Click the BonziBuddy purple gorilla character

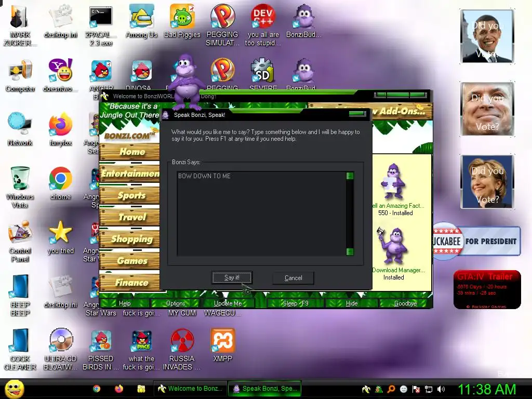tap(187, 82)
